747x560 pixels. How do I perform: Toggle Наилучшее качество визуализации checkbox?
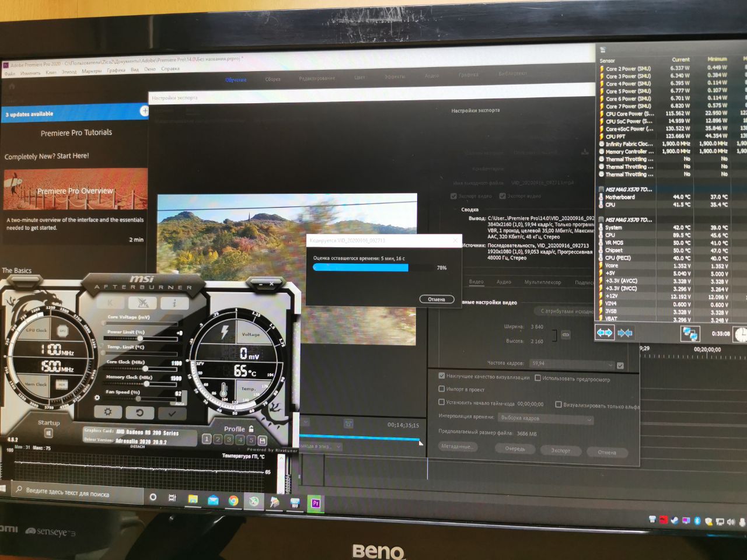click(x=442, y=376)
